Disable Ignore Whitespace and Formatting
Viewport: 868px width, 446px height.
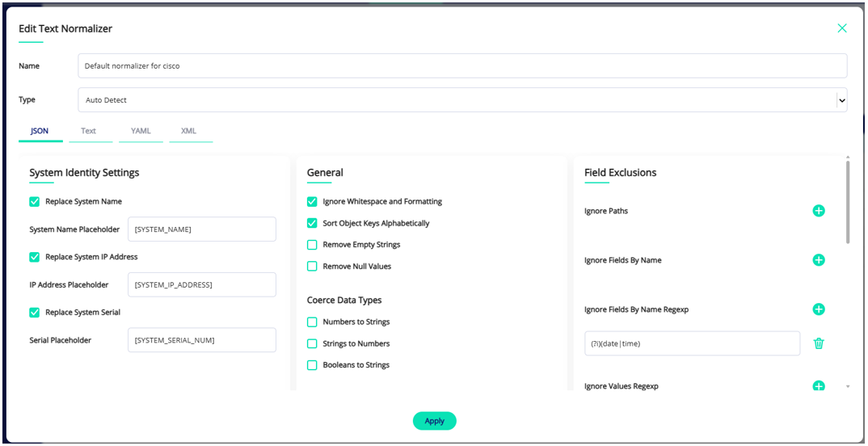(312, 202)
